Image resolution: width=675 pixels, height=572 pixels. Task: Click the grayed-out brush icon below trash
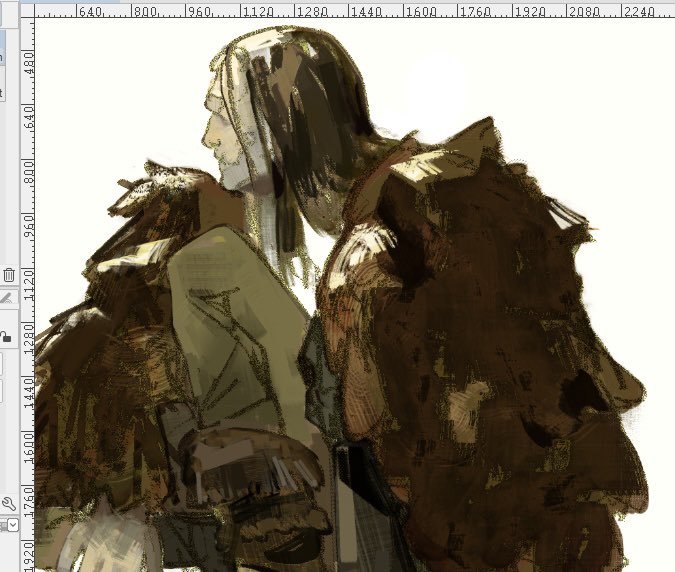click(x=7, y=297)
